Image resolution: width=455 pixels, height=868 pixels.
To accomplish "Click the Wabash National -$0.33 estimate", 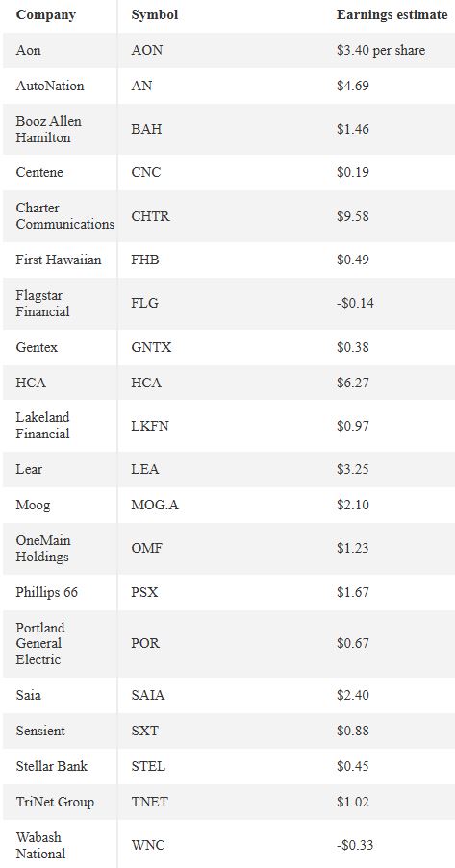I will point(355,845).
